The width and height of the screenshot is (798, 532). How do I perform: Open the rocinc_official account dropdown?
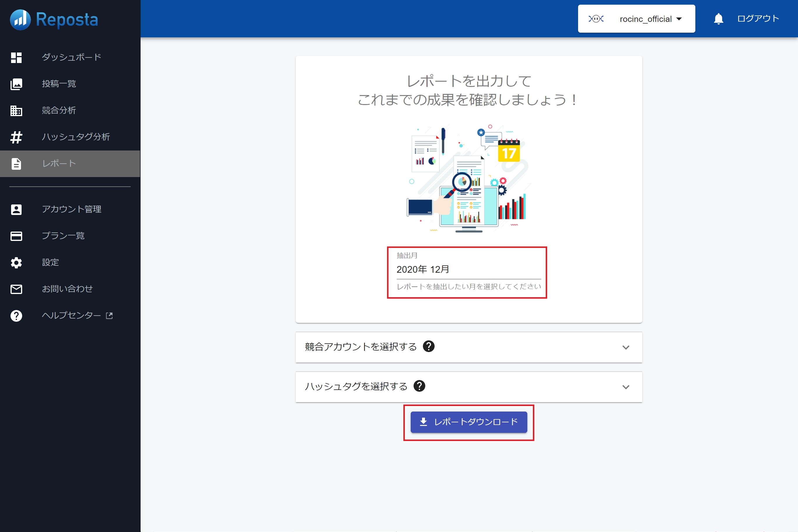click(636, 19)
